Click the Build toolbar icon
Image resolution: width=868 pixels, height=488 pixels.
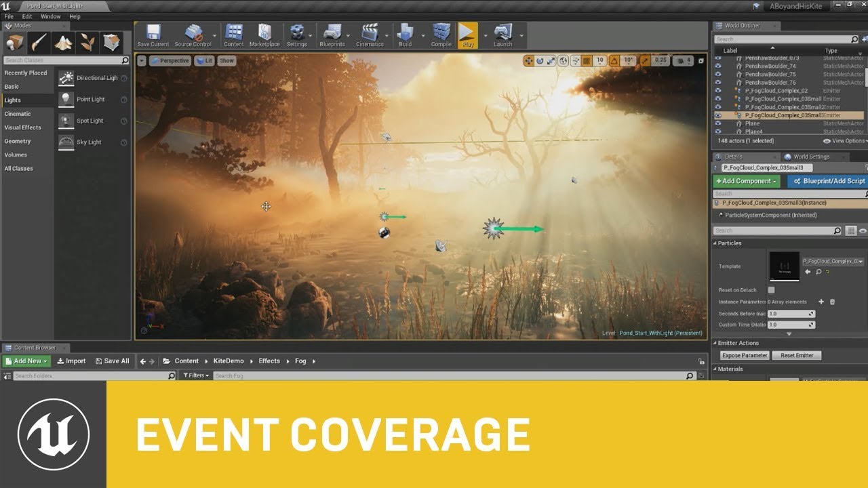coord(405,33)
